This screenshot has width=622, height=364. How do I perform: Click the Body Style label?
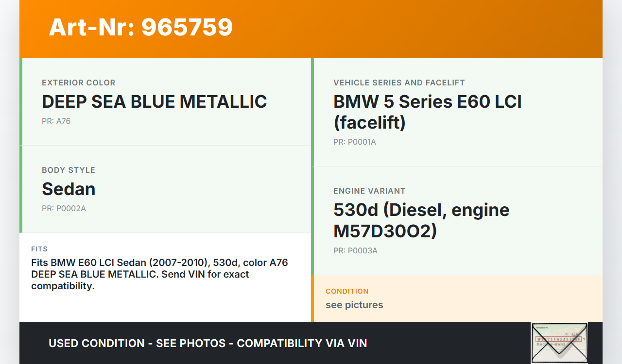[x=69, y=170]
